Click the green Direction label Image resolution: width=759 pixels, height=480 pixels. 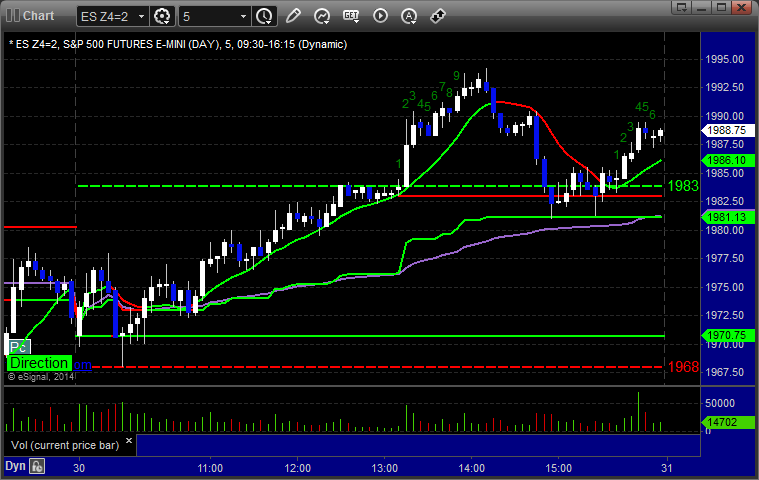[39, 363]
